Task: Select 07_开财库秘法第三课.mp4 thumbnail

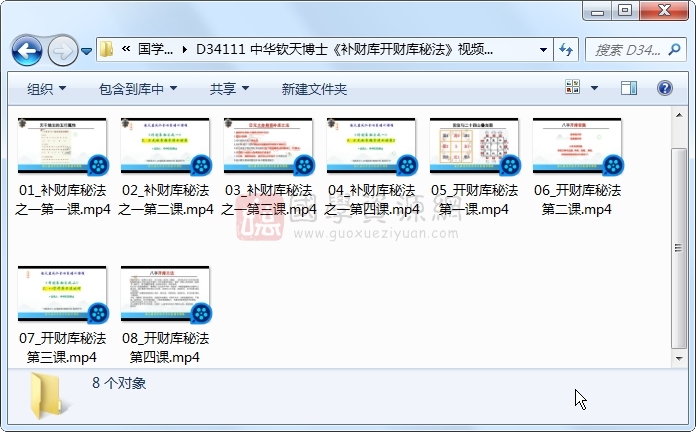Action: [62, 293]
